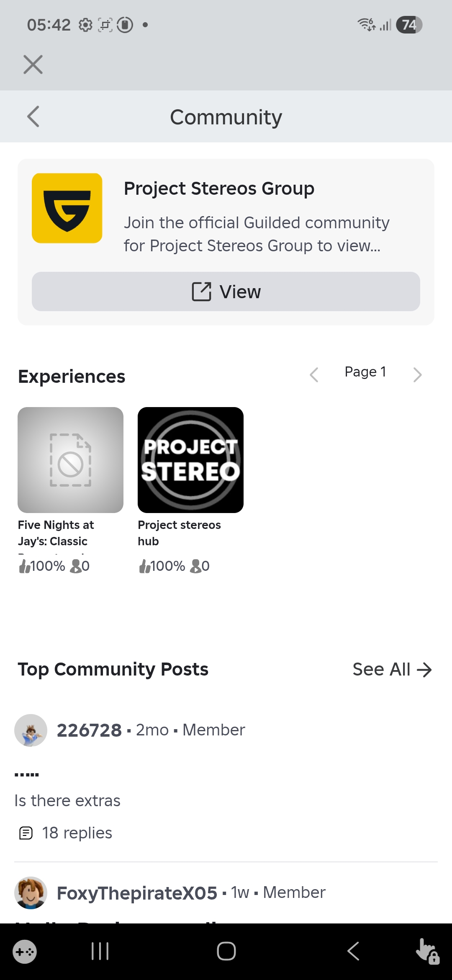The height and width of the screenshot is (980, 452).
Task: Go to previous Experiences page
Action: 314,374
